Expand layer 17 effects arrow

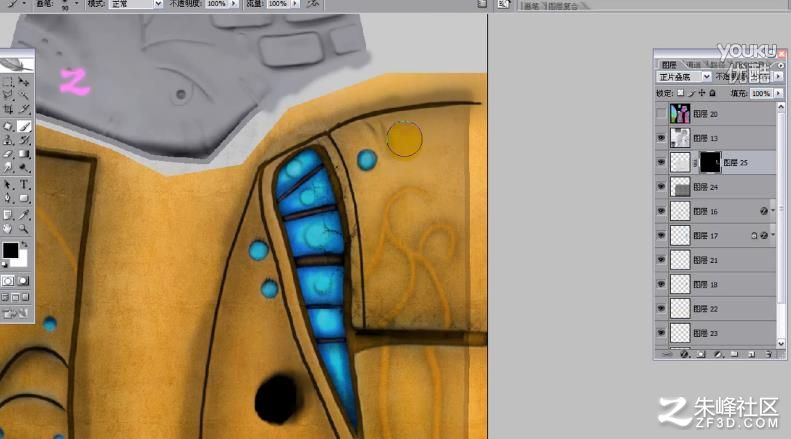tap(773, 235)
